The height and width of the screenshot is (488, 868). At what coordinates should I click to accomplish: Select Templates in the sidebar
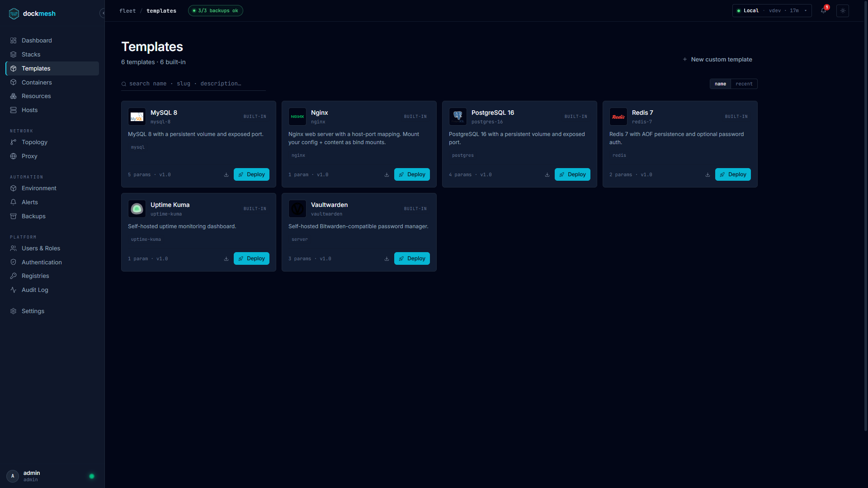coord(52,69)
